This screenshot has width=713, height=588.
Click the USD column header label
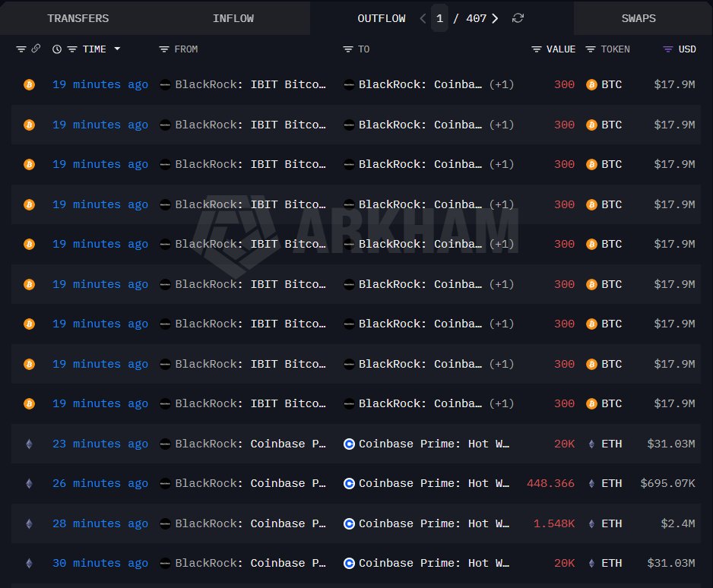tap(687, 49)
